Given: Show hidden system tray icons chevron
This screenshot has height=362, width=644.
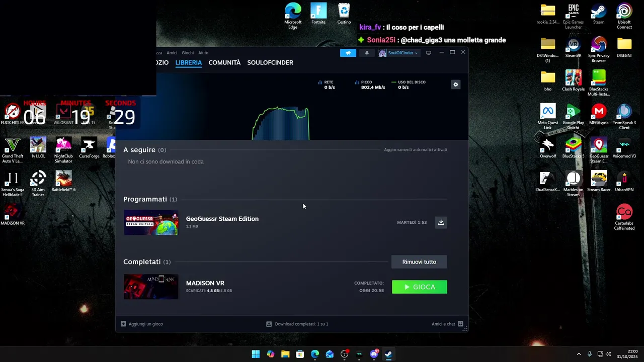Looking at the screenshot, I should click(579, 354).
